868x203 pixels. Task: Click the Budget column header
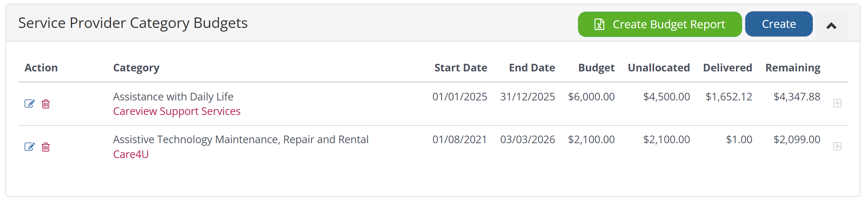coord(596,68)
